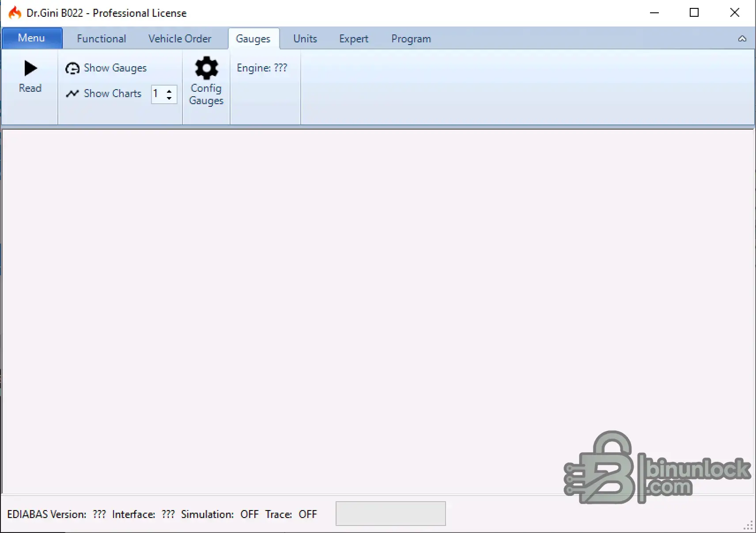
Task: Select the Gauges tab
Action: (x=253, y=39)
